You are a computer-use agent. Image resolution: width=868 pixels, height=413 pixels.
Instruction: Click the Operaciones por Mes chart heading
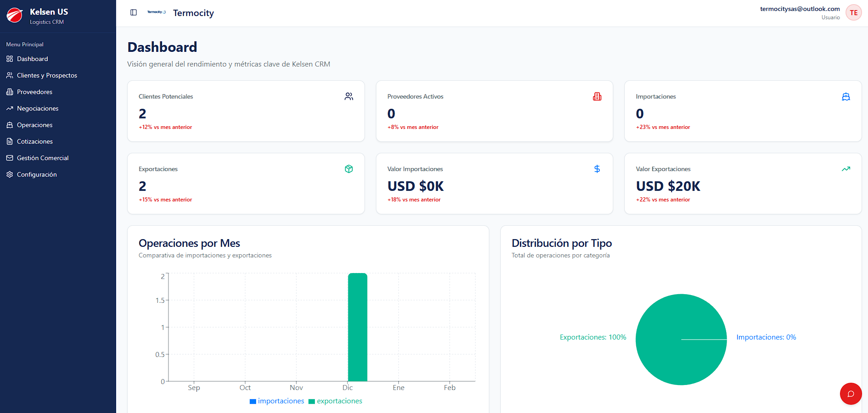189,243
